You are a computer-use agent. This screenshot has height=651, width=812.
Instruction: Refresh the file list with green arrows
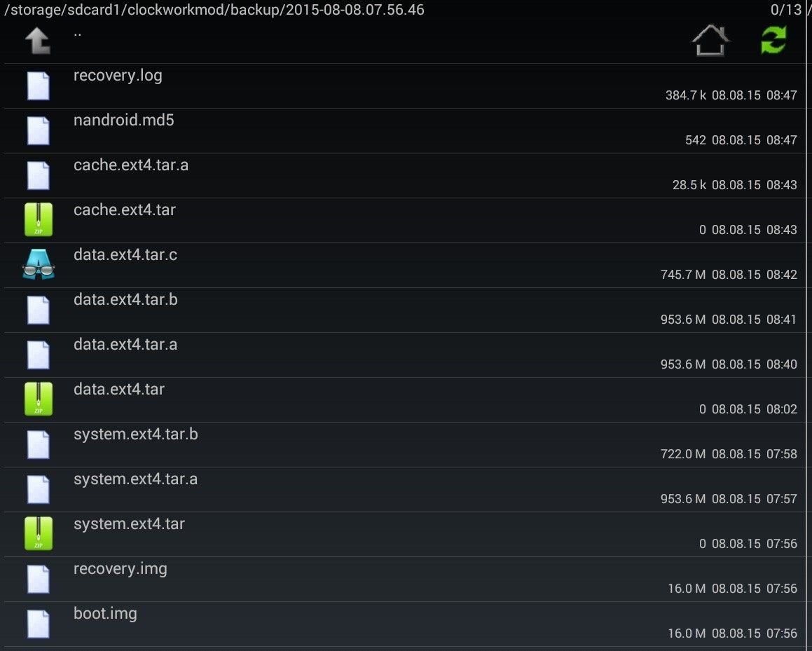[x=773, y=41]
